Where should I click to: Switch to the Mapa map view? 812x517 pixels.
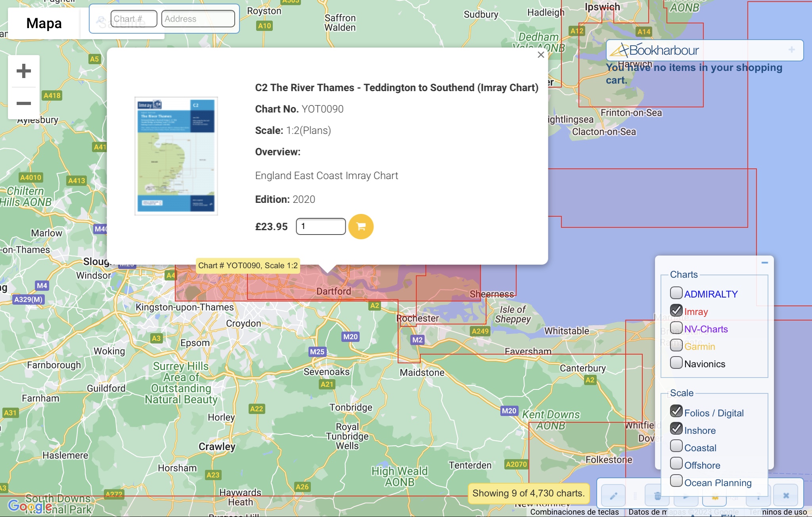[x=44, y=23]
